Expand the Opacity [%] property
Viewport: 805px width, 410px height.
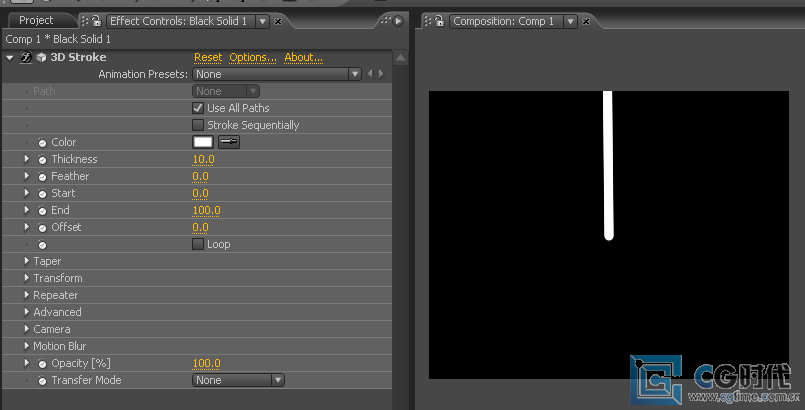pyautogui.click(x=27, y=363)
